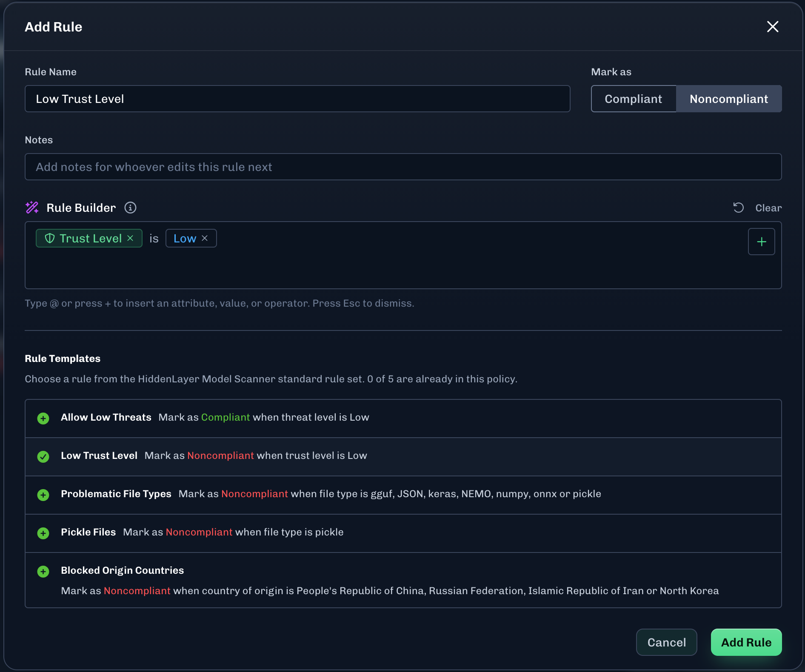805x672 pixels.
Task: Open the Rule Builder info tooltip icon
Action: click(130, 208)
